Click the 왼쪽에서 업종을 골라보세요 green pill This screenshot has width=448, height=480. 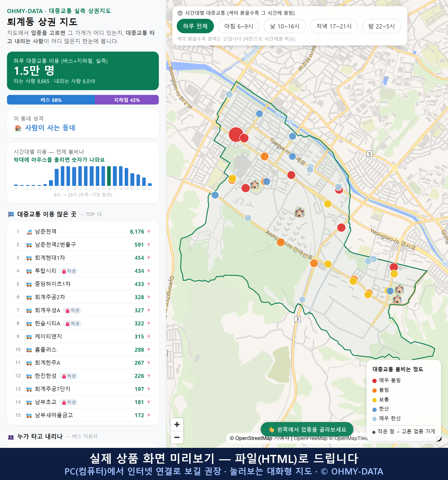click(x=307, y=429)
